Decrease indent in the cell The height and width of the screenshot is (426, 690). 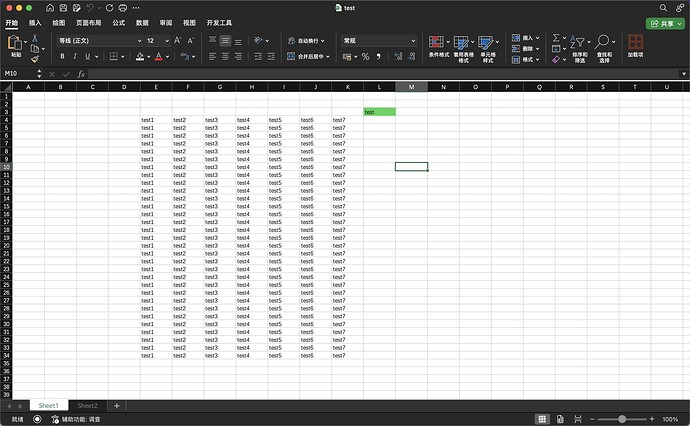point(258,56)
